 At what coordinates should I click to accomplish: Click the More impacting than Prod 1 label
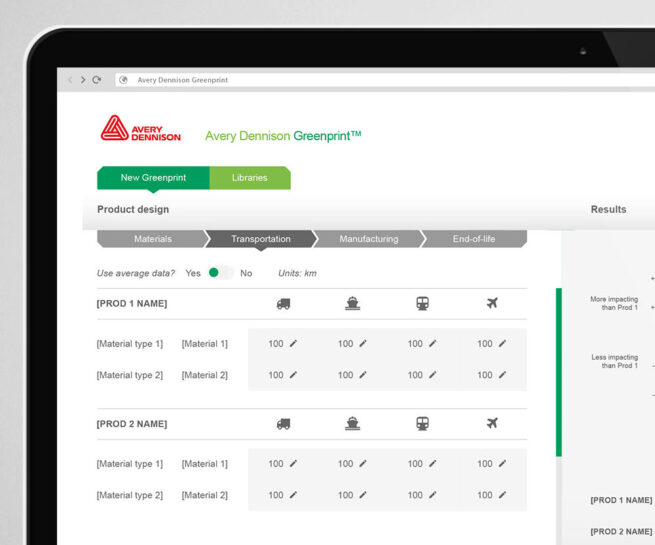coord(614,303)
